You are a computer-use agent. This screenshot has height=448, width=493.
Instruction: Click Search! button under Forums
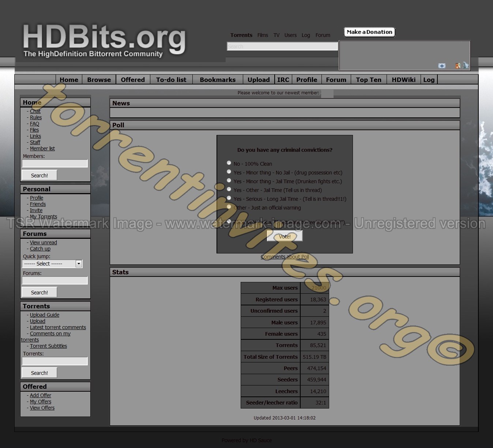[x=39, y=292]
